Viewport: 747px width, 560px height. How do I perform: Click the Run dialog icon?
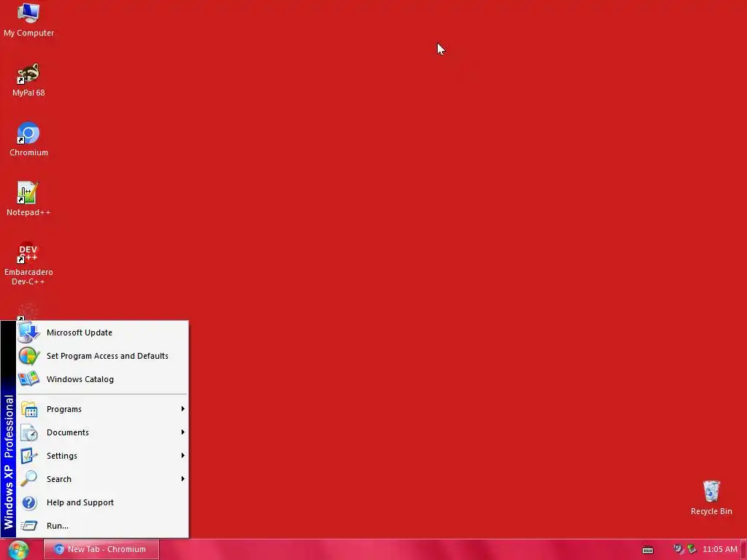click(28, 526)
